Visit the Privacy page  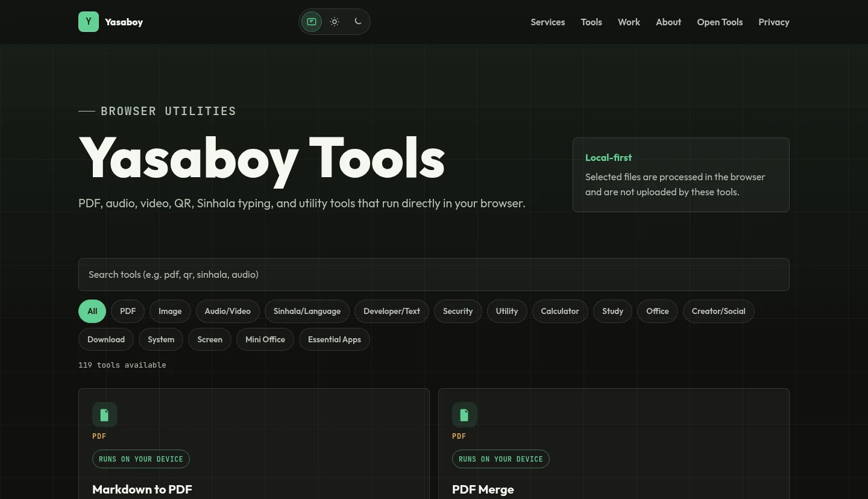click(x=774, y=22)
